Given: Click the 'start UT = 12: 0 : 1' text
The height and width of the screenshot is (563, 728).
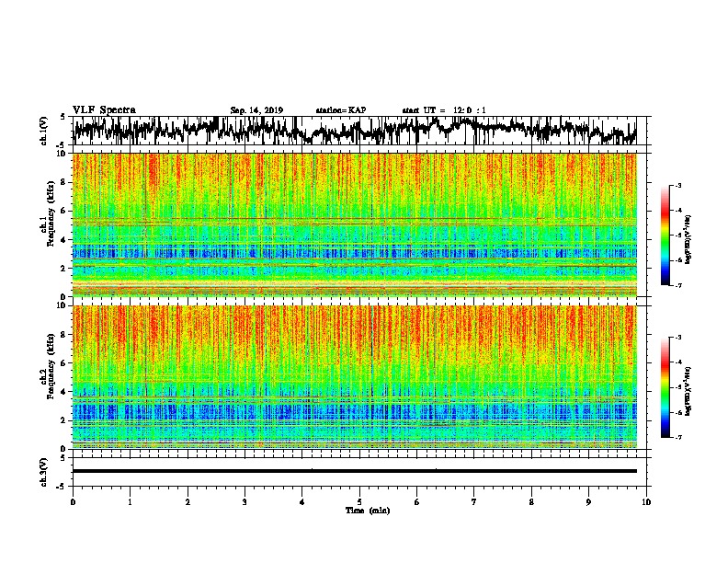Looking at the screenshot, I should pos(444,110).
